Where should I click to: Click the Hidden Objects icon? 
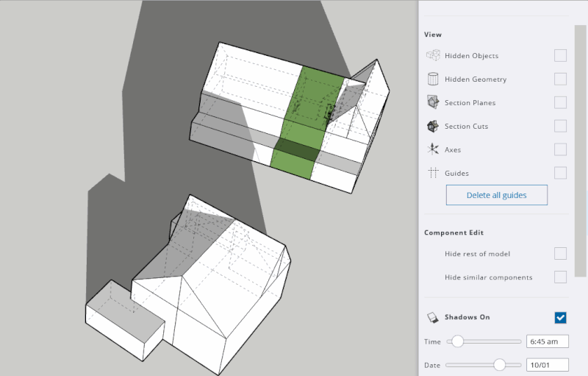pos(433,55)
